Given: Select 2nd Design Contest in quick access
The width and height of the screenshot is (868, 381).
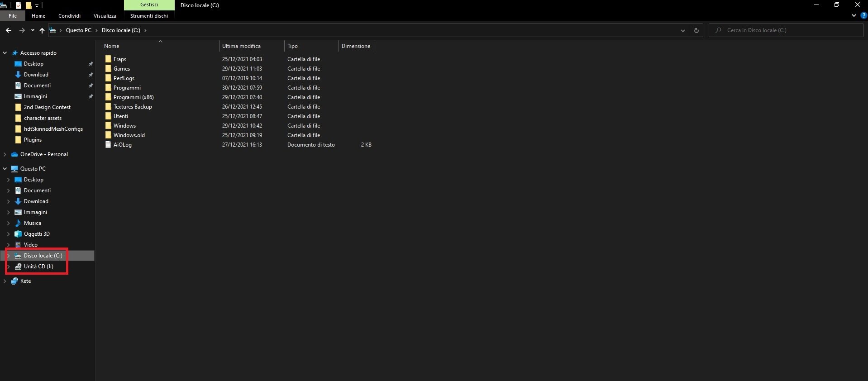Looking at the screenshot, I should [47, 107].
